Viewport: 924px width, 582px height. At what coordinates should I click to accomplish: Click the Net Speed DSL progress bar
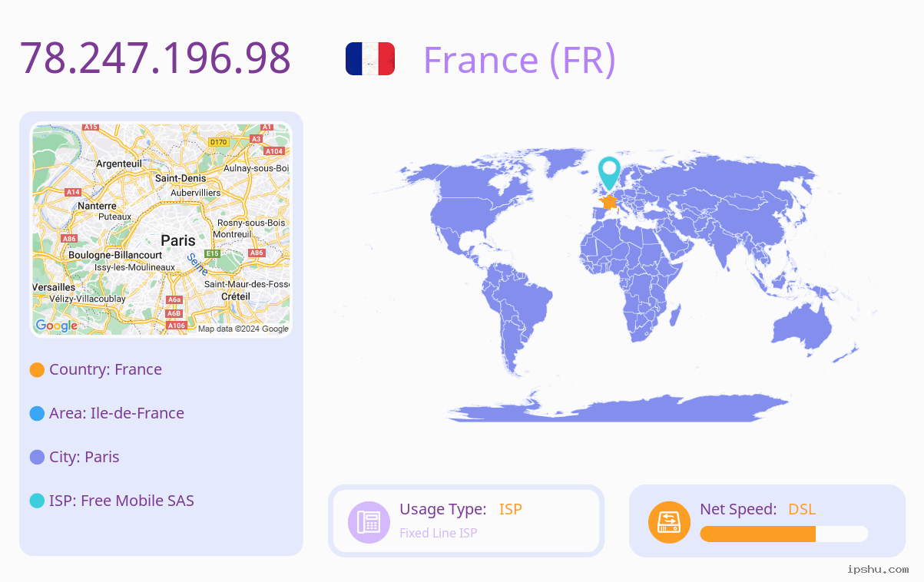784,534
